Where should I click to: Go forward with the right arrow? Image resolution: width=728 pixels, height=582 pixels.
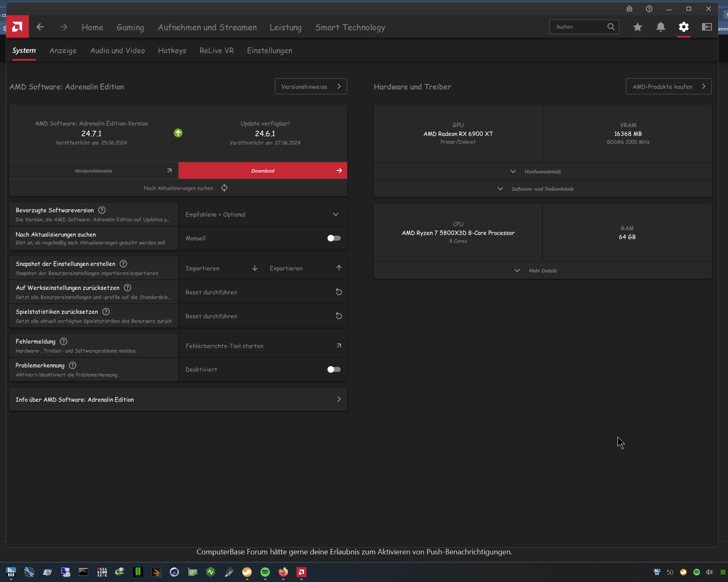pyautogui.click(x=64, y=27)
